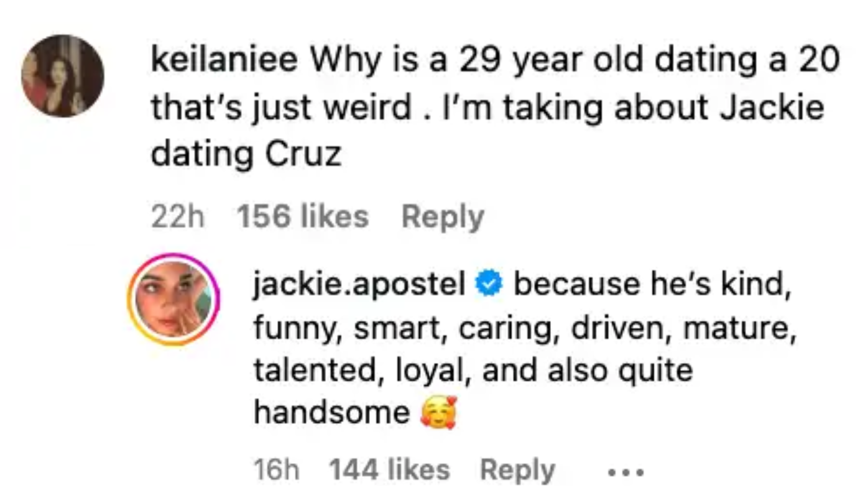The height and width of the screenshot is (488, 868).
Task: Click the blue verified badge beside jackie.apostel
Action: point(490,283)
